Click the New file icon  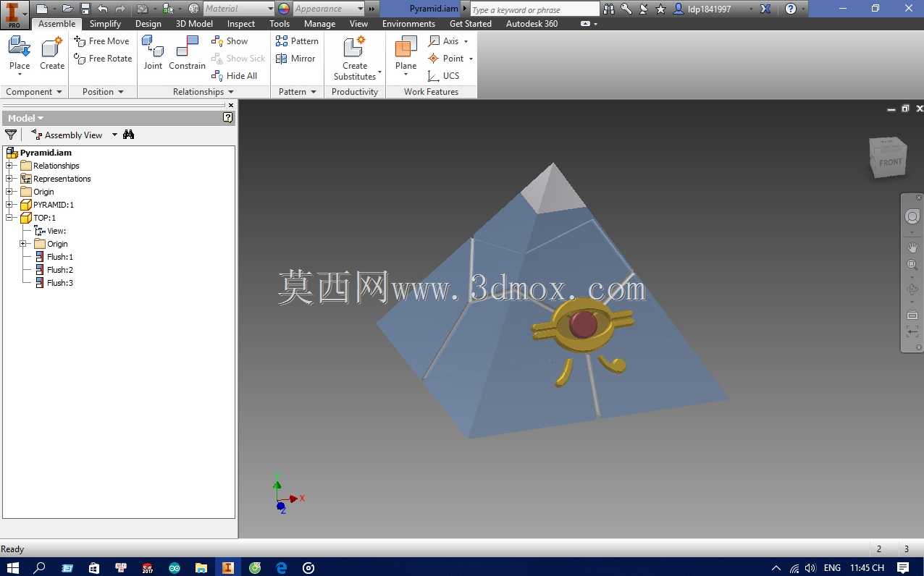42,9
